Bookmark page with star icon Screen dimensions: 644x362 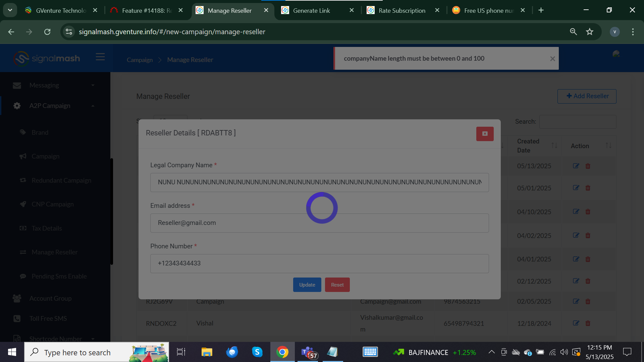point(589,32)
